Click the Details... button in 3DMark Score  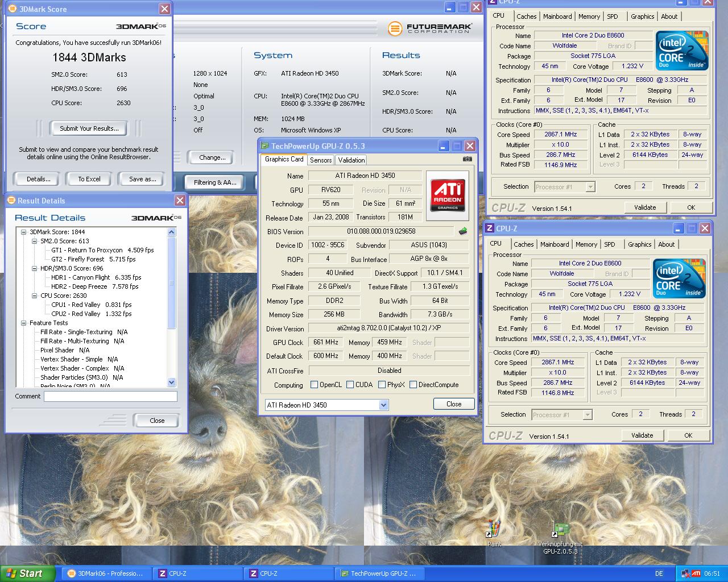(x=38, y=179)
